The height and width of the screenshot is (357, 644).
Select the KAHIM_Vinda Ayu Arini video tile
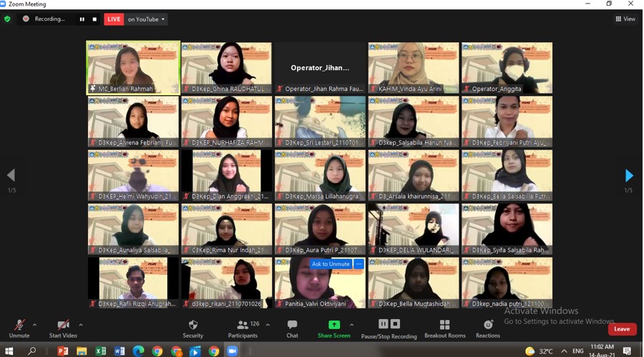[414, 68]
